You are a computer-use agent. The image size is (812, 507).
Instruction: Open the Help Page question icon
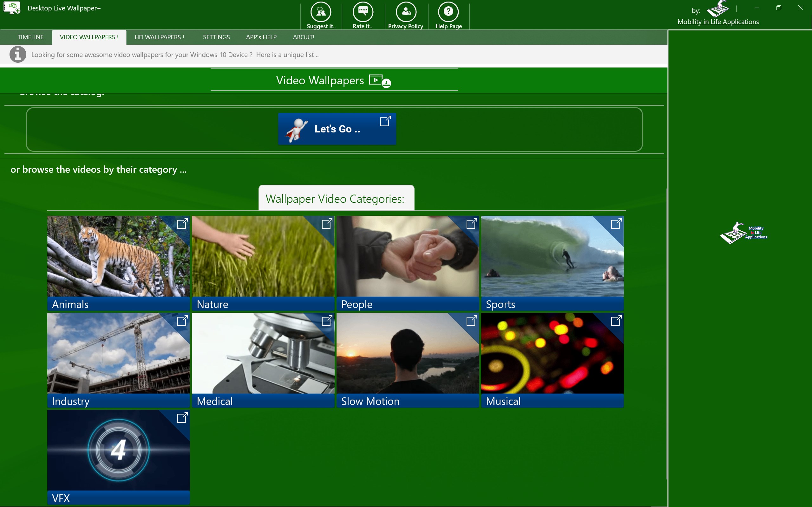pos(448,12)
